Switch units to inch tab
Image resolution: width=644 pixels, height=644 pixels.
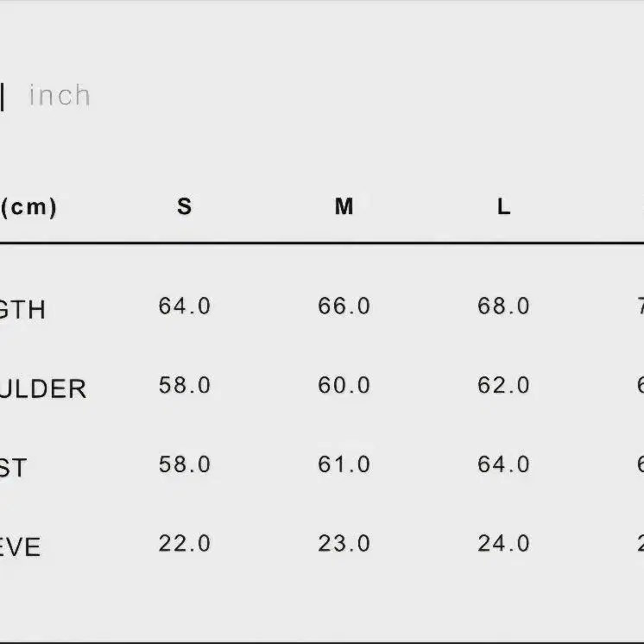(60, 95)
